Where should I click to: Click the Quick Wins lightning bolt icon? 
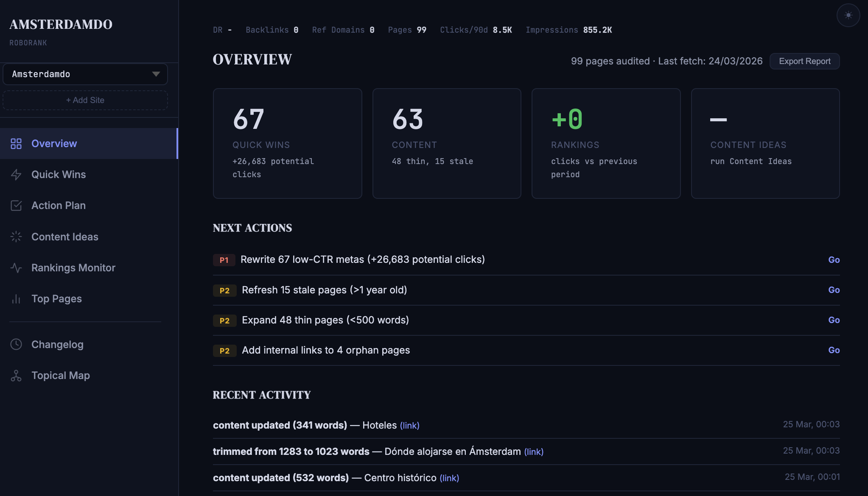16,175
